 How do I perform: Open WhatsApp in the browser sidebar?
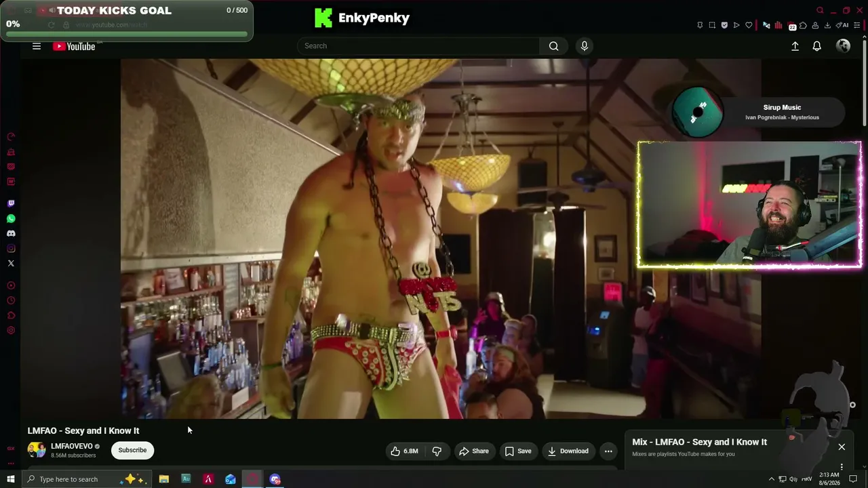11,218
